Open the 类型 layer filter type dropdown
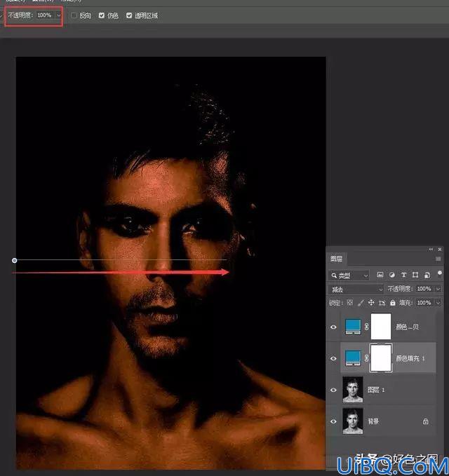 349,276
